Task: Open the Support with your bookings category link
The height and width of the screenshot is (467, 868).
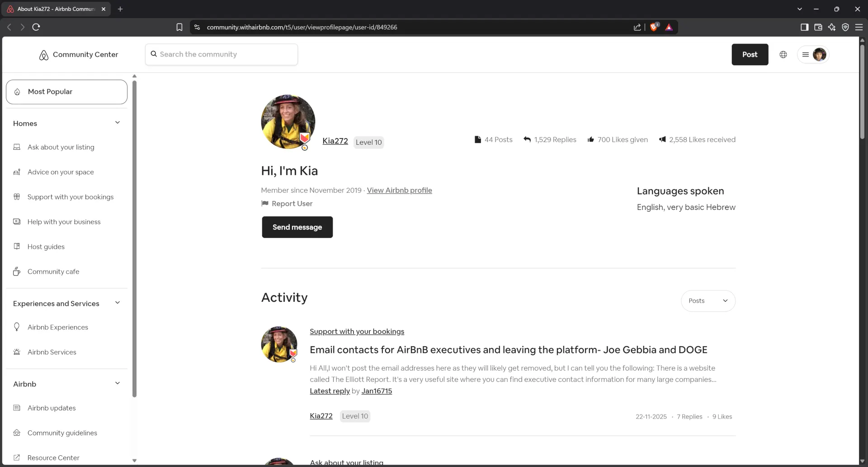Action: (x=357, y=332)
